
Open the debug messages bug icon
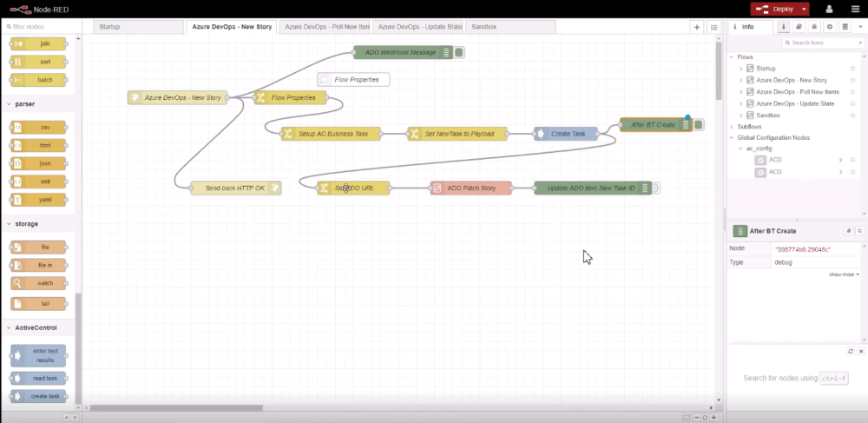click(814, 27)
